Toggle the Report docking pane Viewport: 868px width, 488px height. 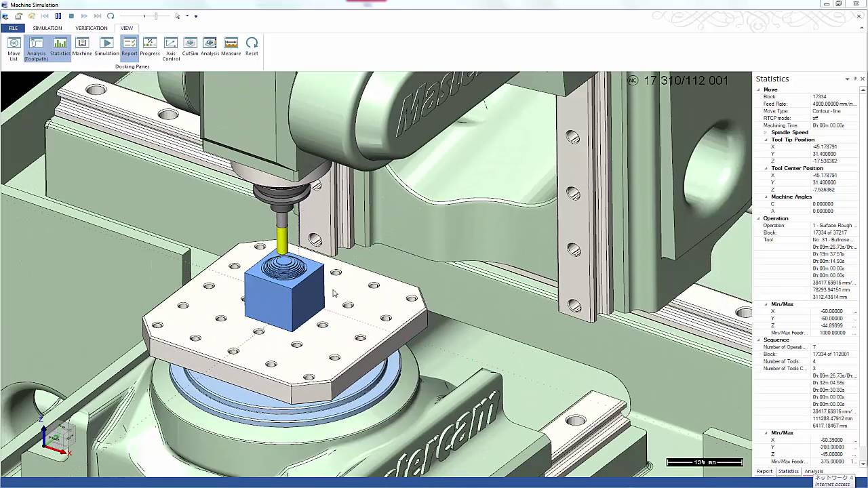pyautogui.click(x=130, y=47)
